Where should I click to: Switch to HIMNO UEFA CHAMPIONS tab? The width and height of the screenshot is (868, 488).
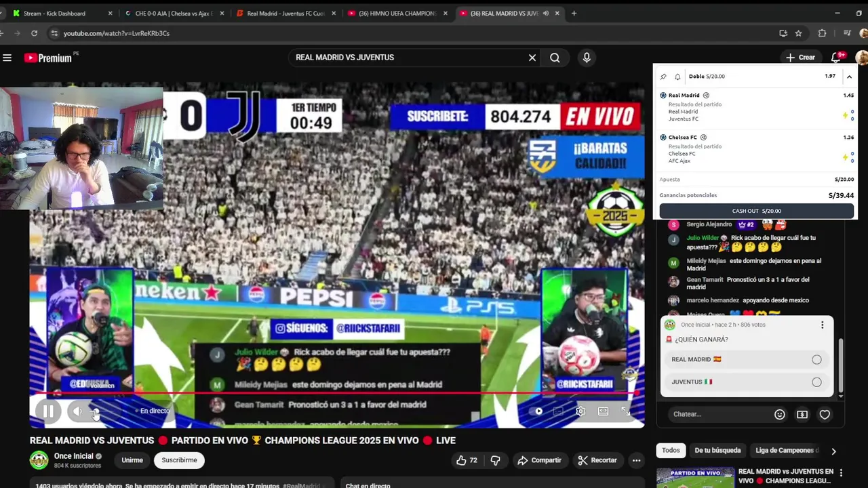(x=397, y=13)
